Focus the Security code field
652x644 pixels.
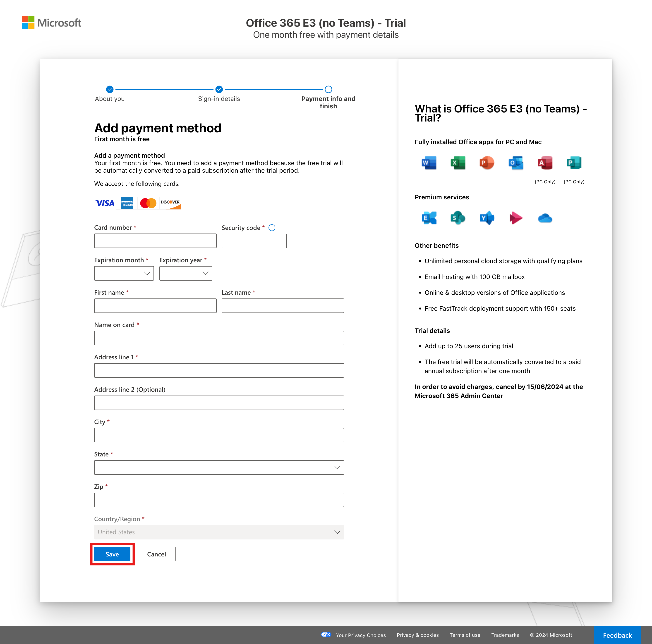(254, 241)
